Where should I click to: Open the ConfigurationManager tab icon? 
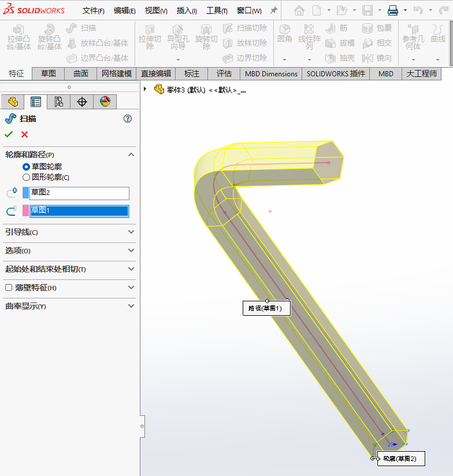58,102
